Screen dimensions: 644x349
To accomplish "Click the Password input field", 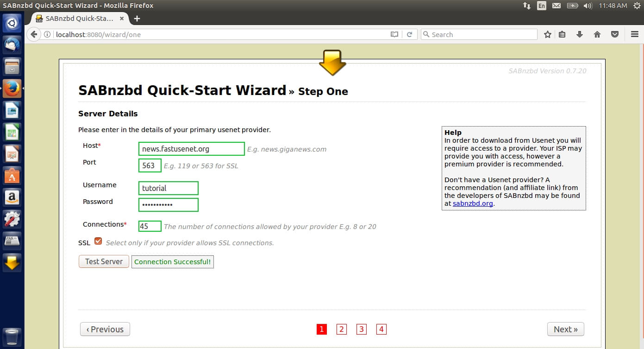I will [168, 205].
